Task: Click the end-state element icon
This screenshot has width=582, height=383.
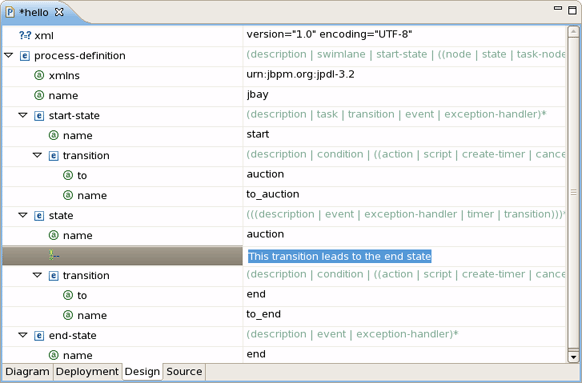Action: coord(39,336)
